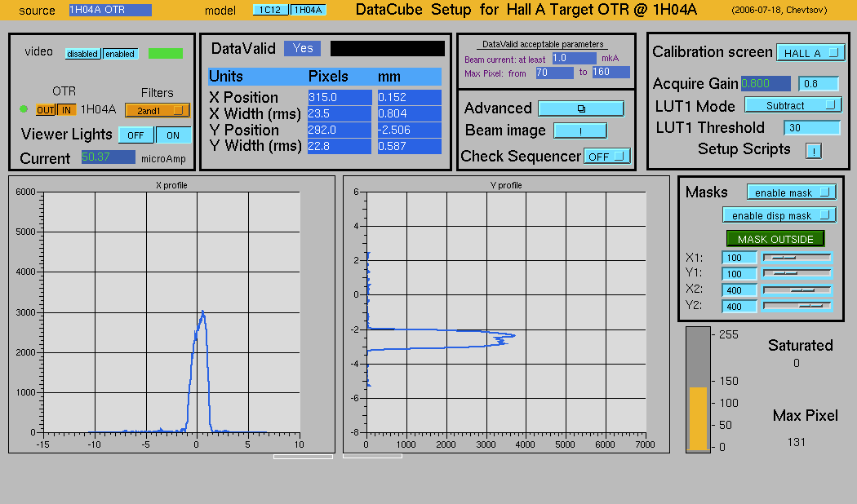Click the green OTR status indicator

pyautogui.click(x=24, y=109)
